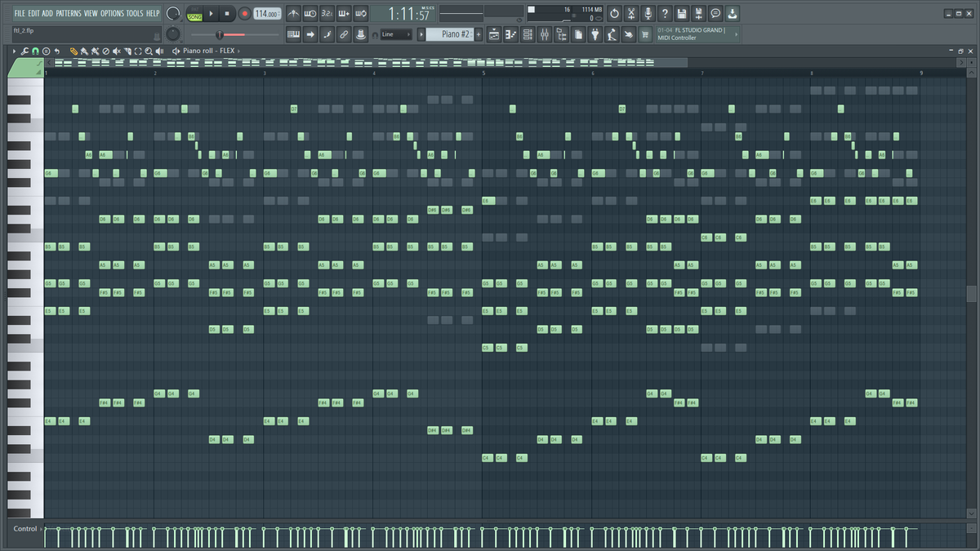This screenshot has width=980, height=551.
Task: Click the song position slider
Action: pyautogui.click(x=236, y=34)
